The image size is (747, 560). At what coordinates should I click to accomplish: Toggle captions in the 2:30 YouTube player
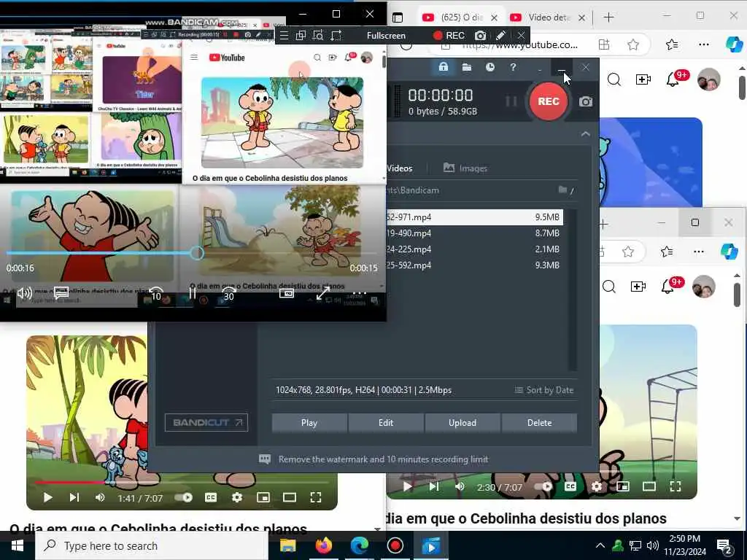coord(570,486)
